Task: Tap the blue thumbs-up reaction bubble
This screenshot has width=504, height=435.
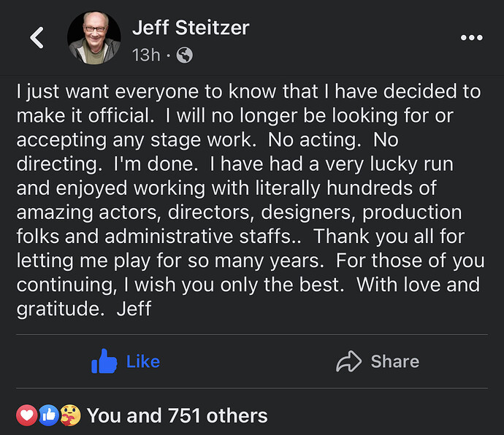Action: pyautogui.click(x=49, y=415)
